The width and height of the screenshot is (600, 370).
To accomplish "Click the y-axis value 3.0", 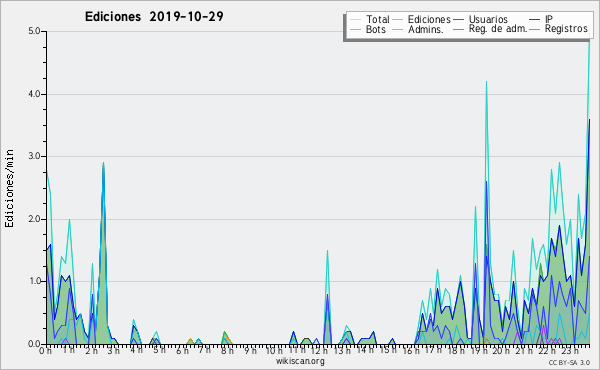I will 34,156.
